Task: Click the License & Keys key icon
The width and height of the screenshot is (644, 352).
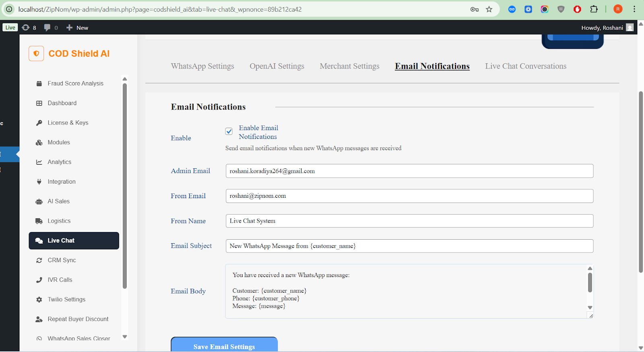Action: click(x=39, y=123)
